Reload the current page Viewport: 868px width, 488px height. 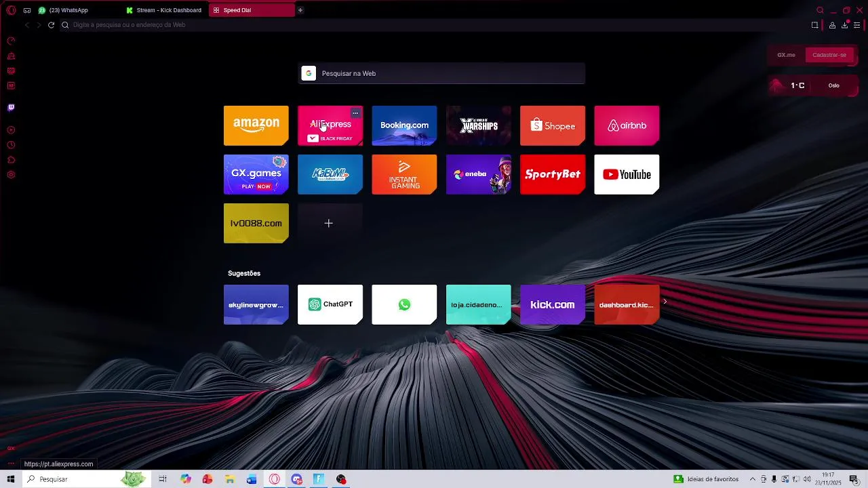(x=51, y=25)
